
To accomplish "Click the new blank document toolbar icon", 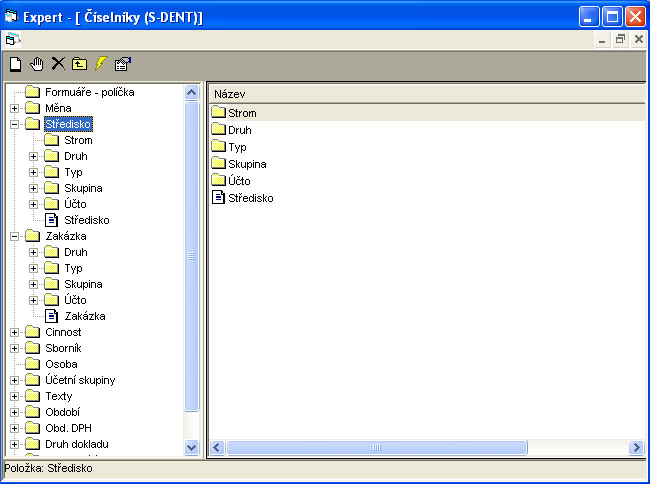I will [x=15, y=64].
